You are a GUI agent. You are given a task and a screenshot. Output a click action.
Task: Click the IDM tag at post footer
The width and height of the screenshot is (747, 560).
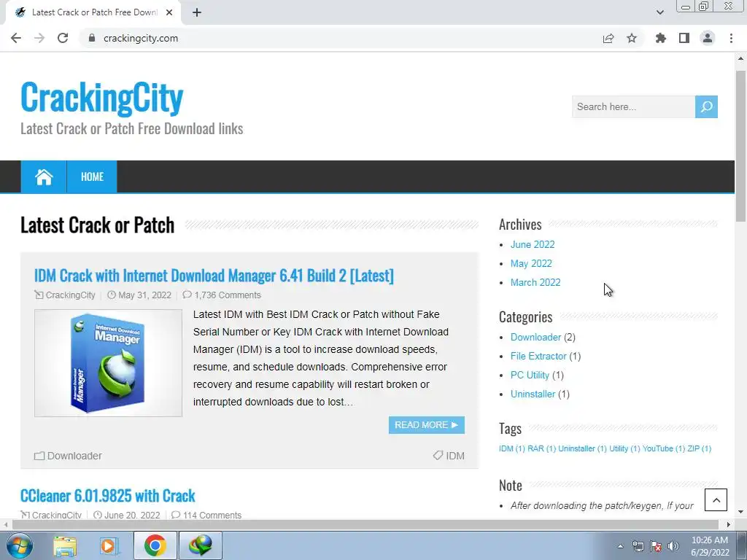[455, 456]
